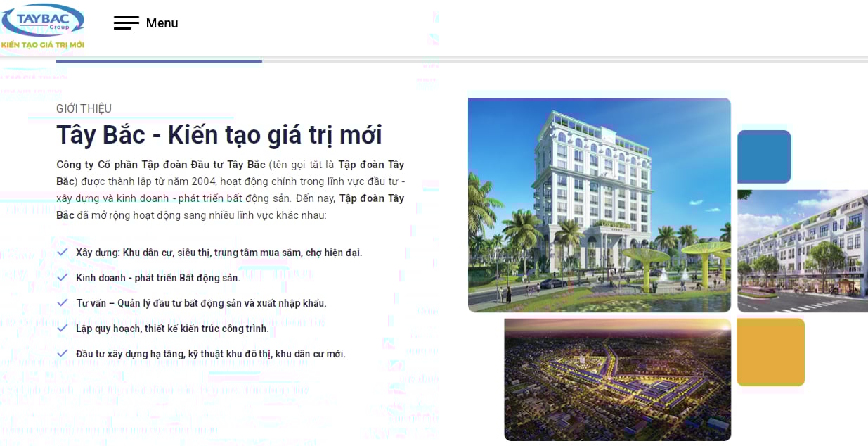Click the Tây Bắc Group logo

click(x=42, y=21)
